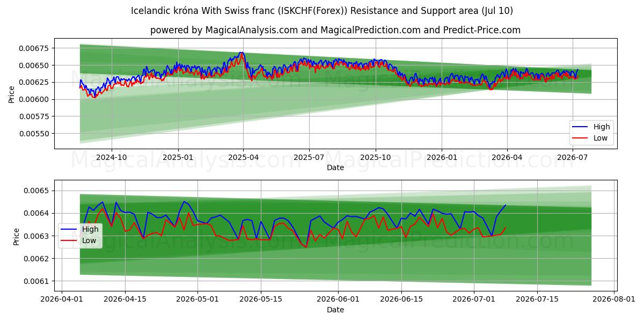Click the red Low legend line in bottom chart
The image size is (644, 322).
[x=69, y=240]
